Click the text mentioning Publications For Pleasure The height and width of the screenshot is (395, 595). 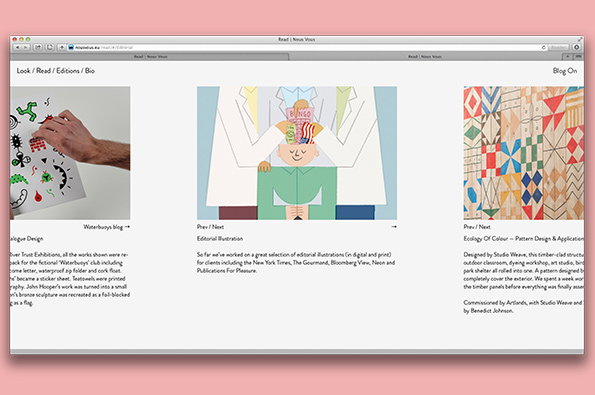296,263
